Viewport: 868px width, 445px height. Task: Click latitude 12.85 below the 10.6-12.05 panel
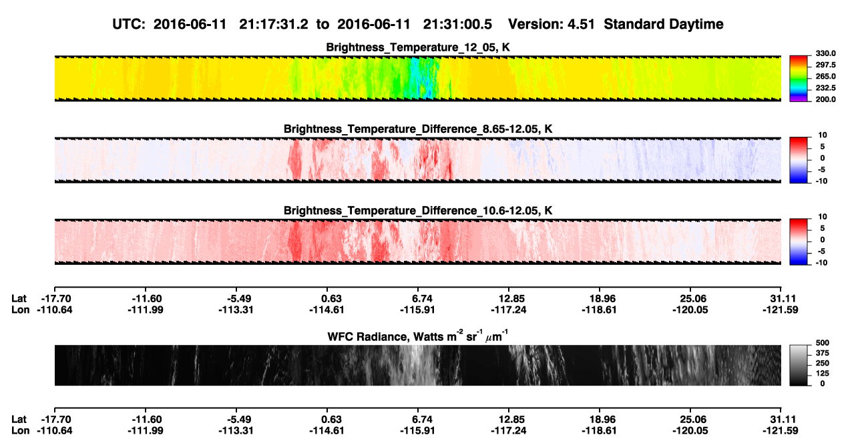(x=509, y=298)
